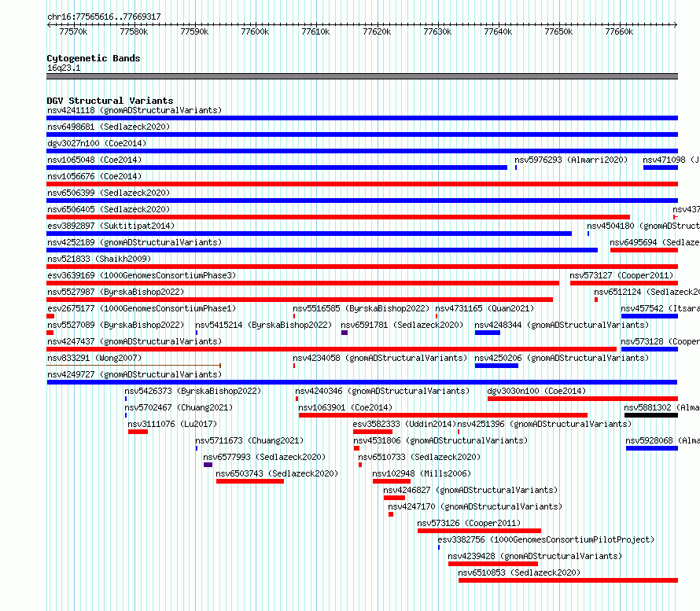Select the esv2675177 1000Genomes Phase1 label
700x611 pixels.
click(x=142, y=308)
